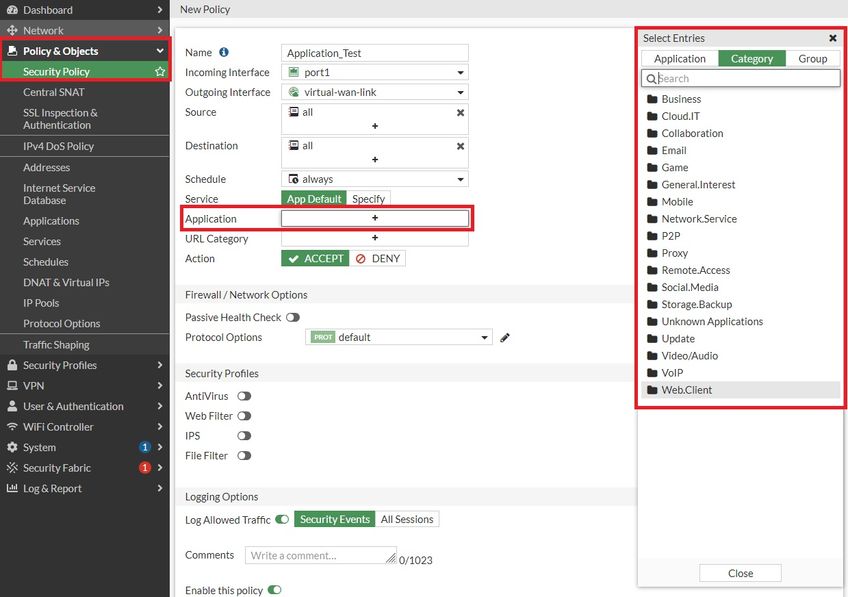
Task: Click the search magnifier icon in Select Entries
Action: click(651, 78)
